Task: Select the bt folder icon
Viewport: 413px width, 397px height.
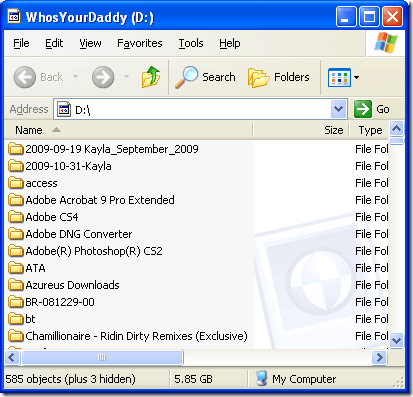Action: pyautogui.click(x=16, y=319)
